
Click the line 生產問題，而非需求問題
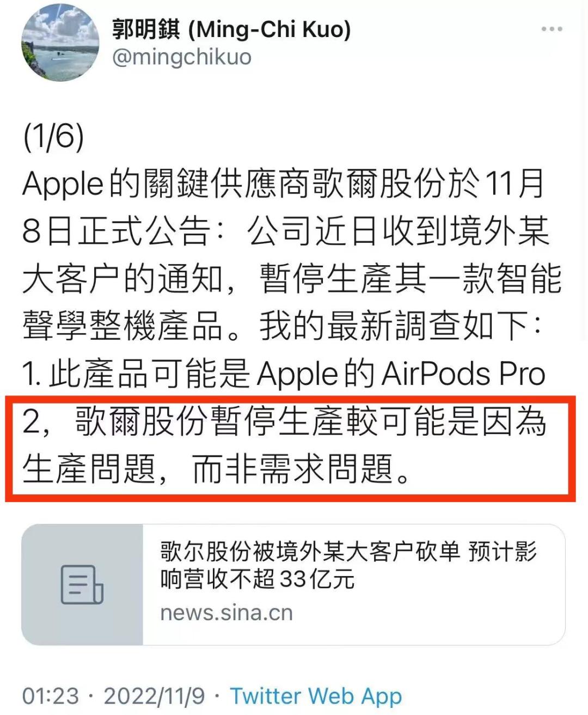point(217,469)
